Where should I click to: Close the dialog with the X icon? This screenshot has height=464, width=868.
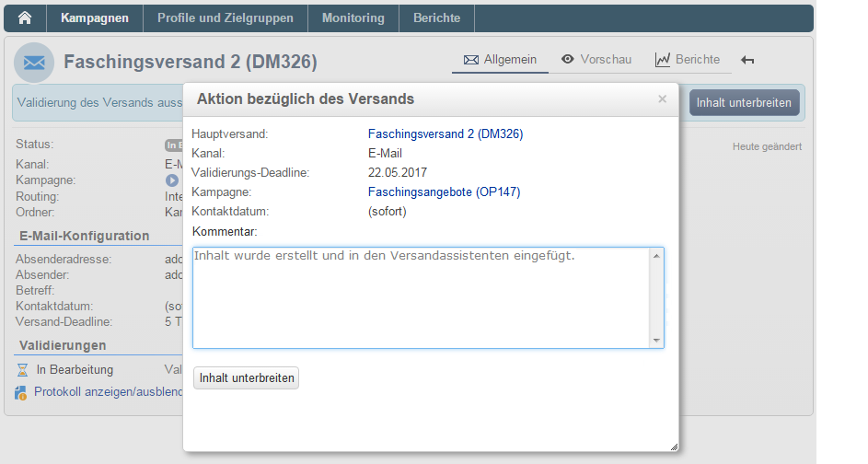[662, 99]
